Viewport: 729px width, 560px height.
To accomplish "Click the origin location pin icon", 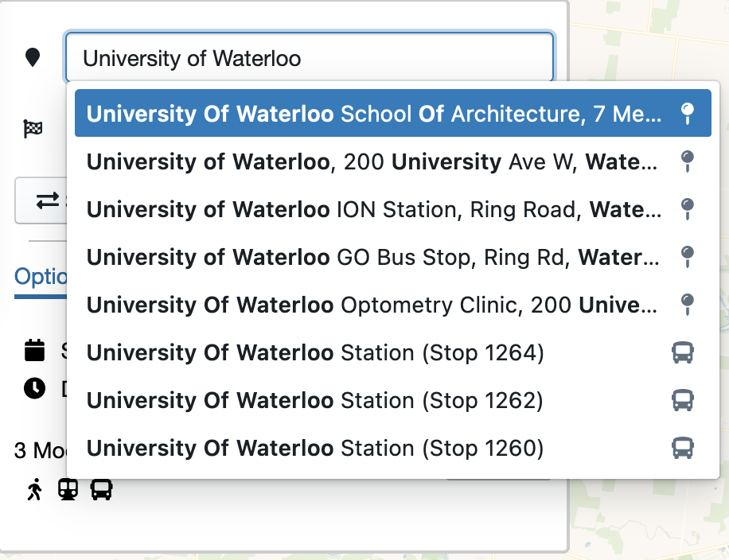I will [33, 57].
